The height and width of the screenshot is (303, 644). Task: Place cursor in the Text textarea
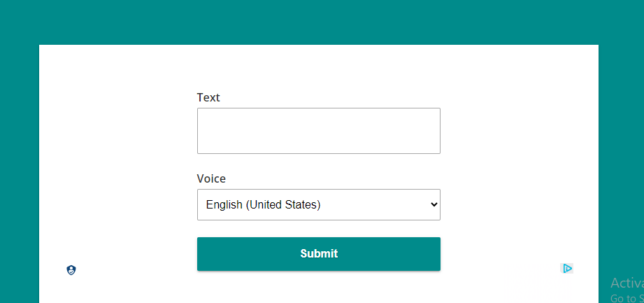pyautogui.click(x=318, y=131)
